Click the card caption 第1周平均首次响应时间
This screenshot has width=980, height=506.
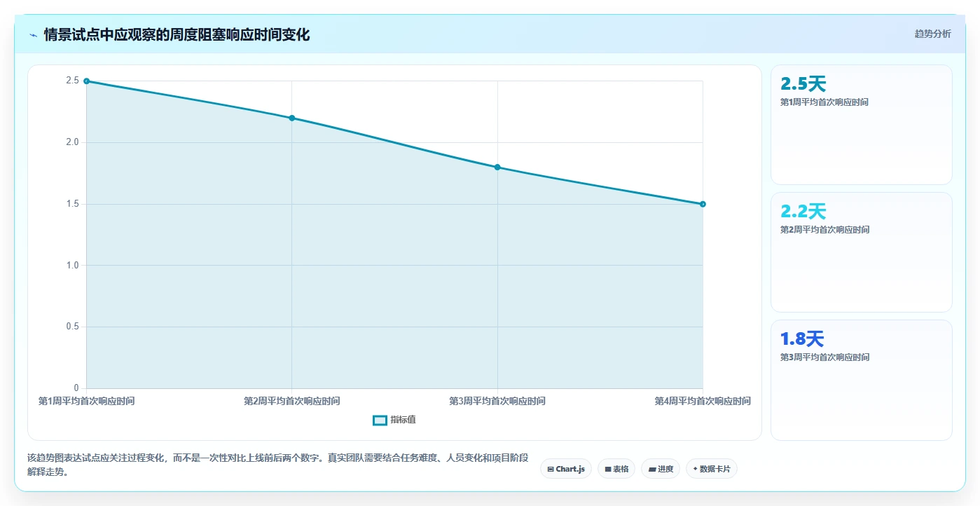824,102
